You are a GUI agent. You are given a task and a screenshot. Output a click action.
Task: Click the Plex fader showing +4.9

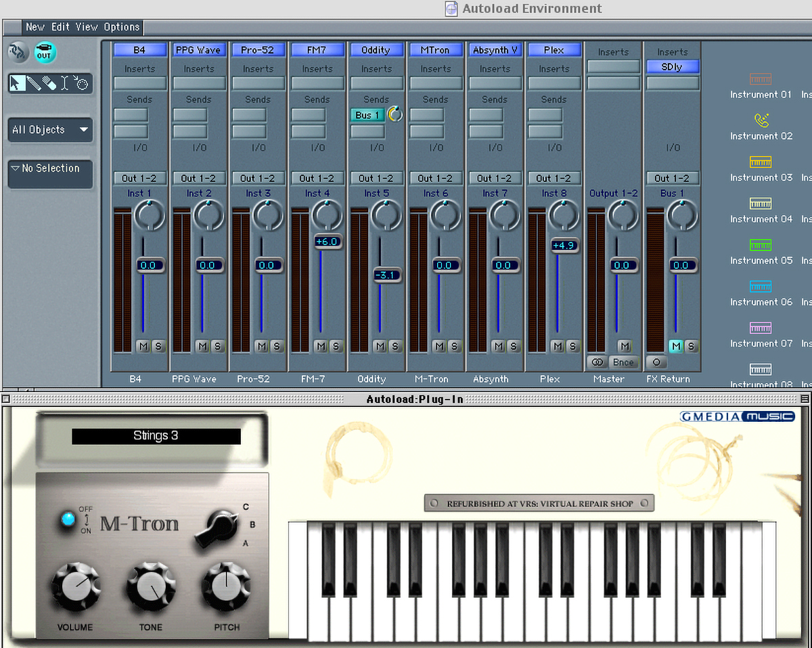(x=564, y=245)
